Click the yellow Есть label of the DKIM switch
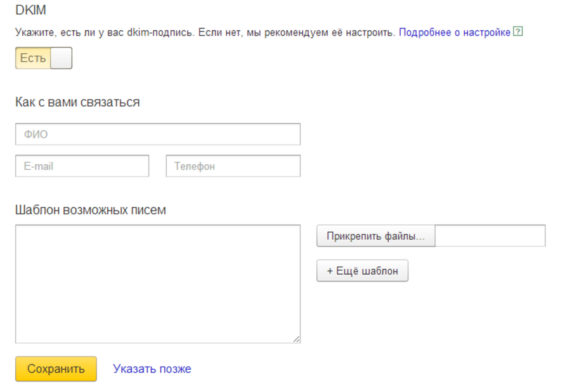Viewport: 572px width, 392px height. (33, 58)
